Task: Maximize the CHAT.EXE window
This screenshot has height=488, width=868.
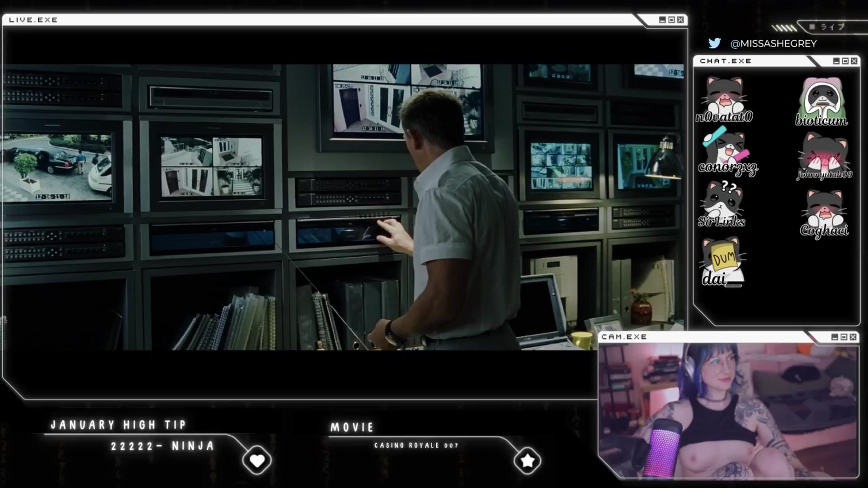Action: pyautogui.click(x=845, y=61)
